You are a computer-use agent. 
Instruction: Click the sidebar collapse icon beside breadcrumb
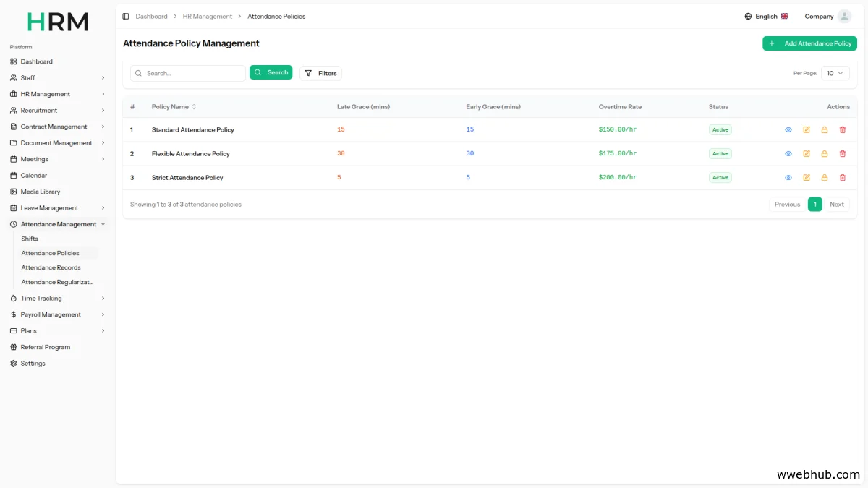click(126, 16)
